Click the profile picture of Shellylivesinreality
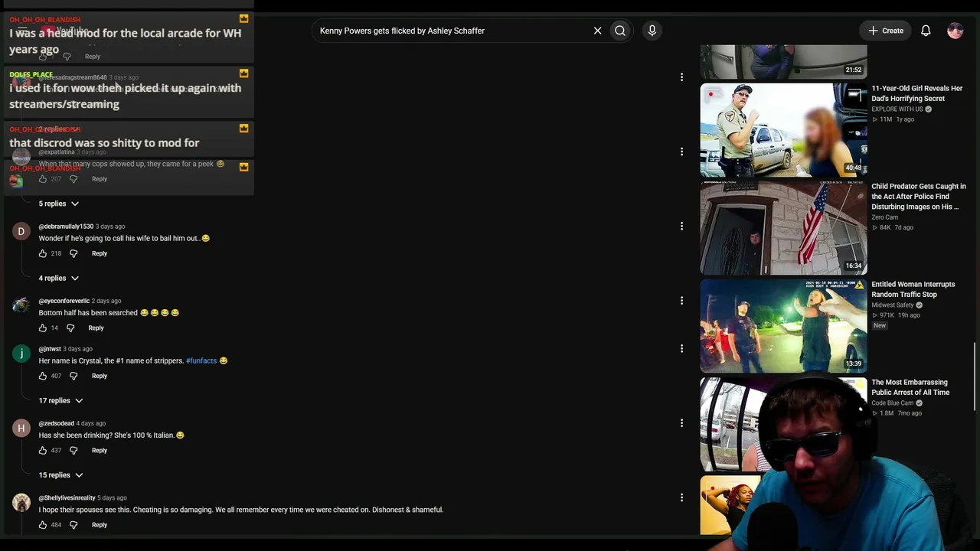 click(21, 503)
